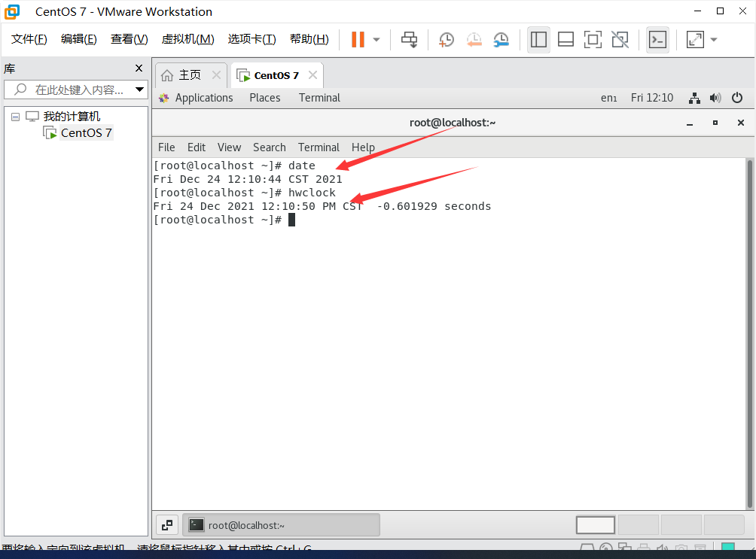Image resolution: width=756 pixels, height=559 pixels.
Task: Enter full screen mode
Action: (593, 40)
